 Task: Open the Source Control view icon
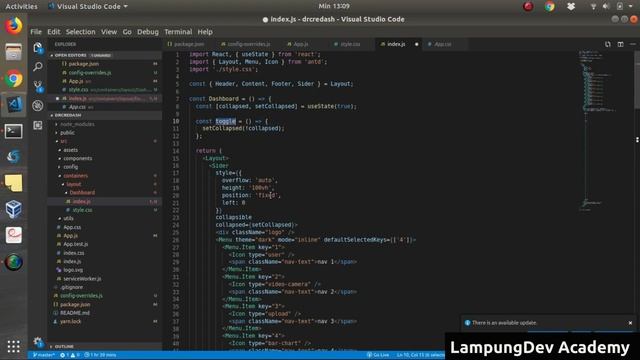click(38, 86)
